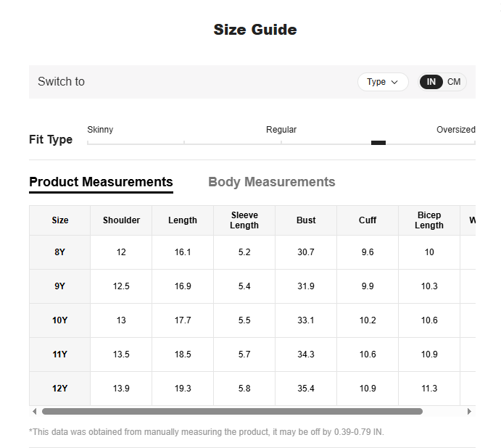
Task: Click the right scroll arrow under the table
Action: pyautogui.click(x=469, y=411)
